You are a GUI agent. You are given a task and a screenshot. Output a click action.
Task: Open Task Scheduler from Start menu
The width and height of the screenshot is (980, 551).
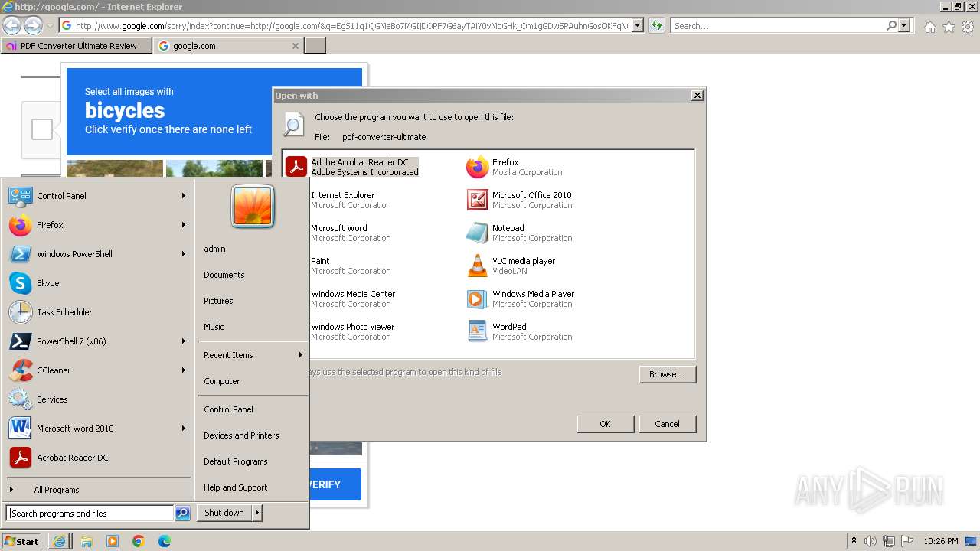click(x=97, y=312)
